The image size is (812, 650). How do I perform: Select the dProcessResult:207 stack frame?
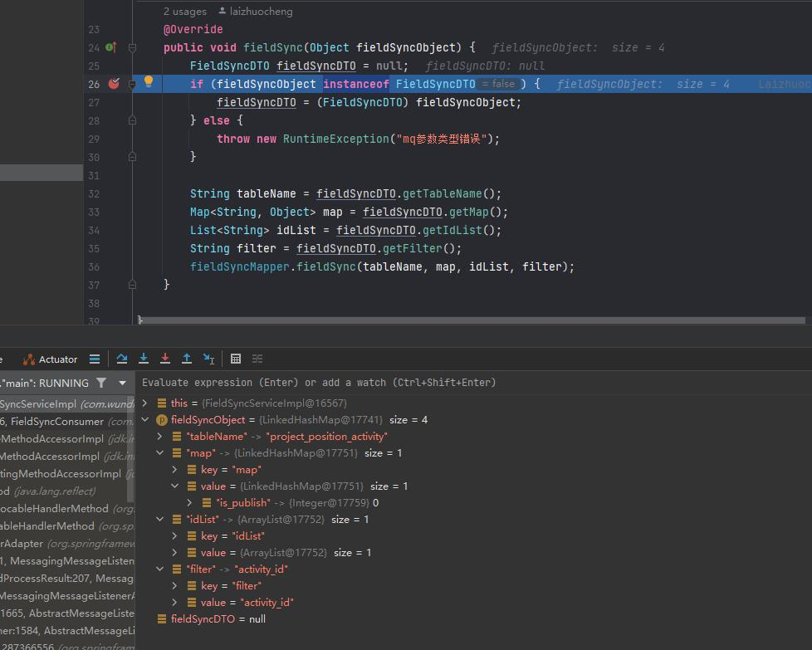point(66,578)
